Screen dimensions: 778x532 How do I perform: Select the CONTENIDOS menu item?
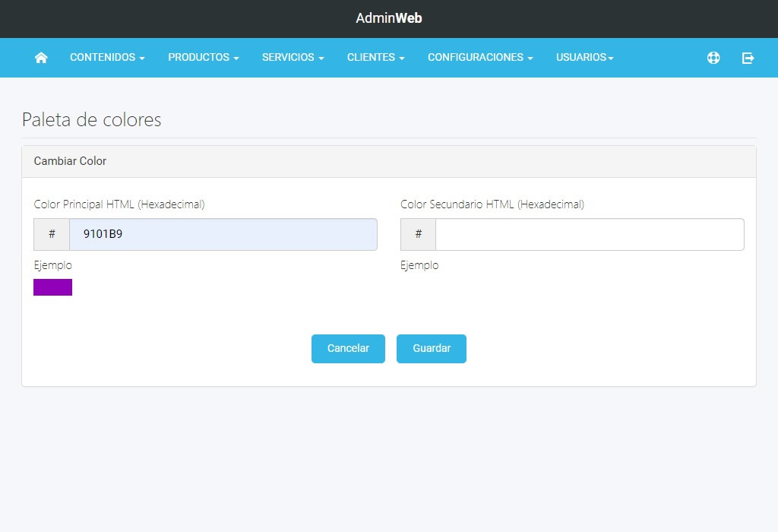pos(101,57)
